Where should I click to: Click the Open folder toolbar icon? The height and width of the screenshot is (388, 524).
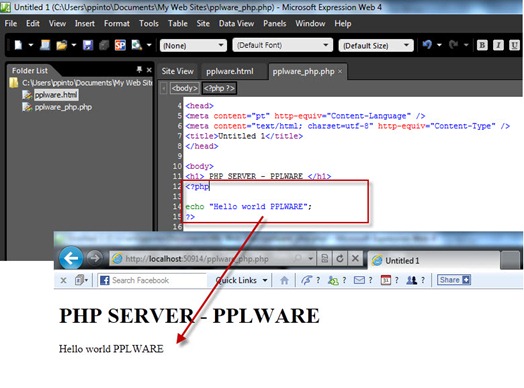(62, 45)
